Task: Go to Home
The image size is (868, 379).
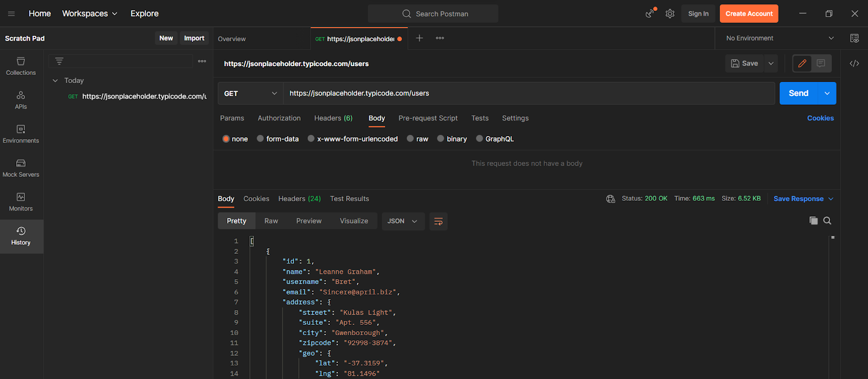Action: coord(40,14)
